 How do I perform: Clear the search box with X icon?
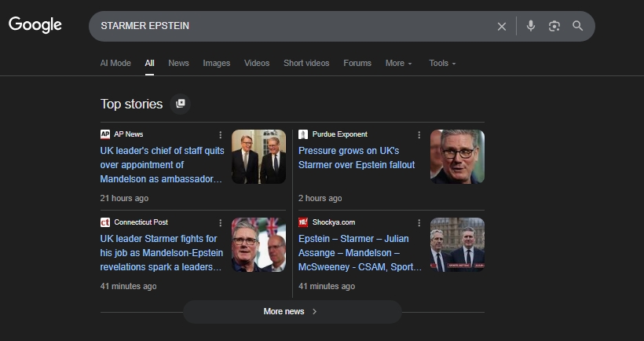tap(502, 26)
